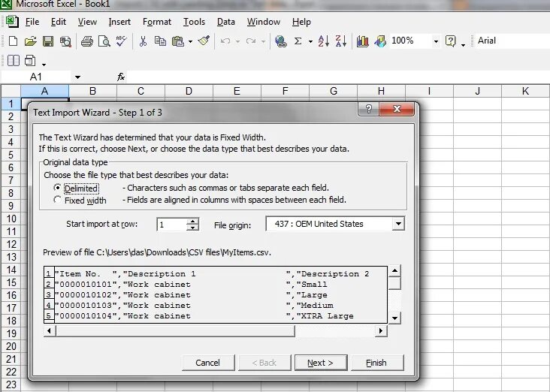
Task: Open the Chart Wizard icon
Action: click(x=363, y=41)
